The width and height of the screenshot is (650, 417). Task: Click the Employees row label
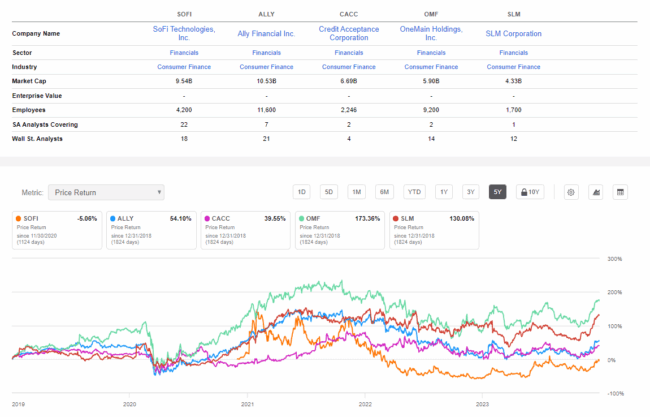pyautogui.click(x=29, y=110)
